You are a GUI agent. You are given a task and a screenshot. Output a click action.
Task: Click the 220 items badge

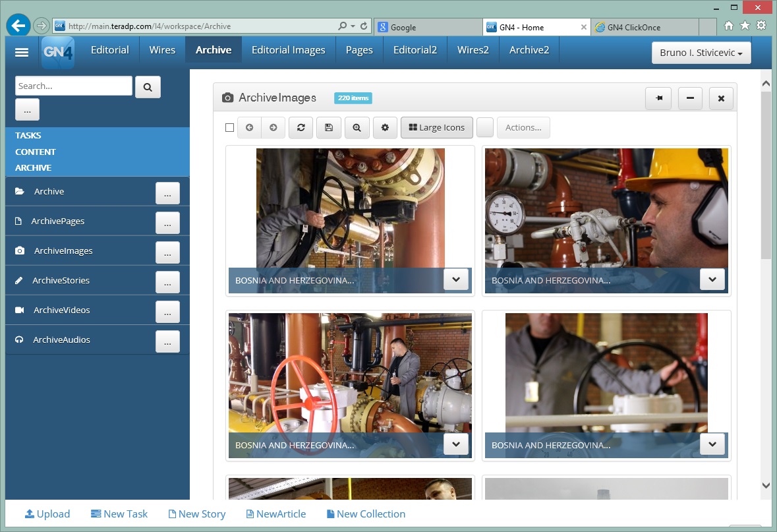pyautogui.click(x=353, y=98)
